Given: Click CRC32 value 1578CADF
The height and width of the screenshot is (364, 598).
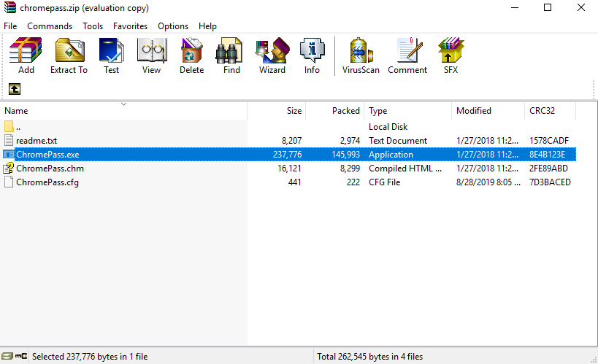Looking at the screenshot, I should [x=549, y=141].
